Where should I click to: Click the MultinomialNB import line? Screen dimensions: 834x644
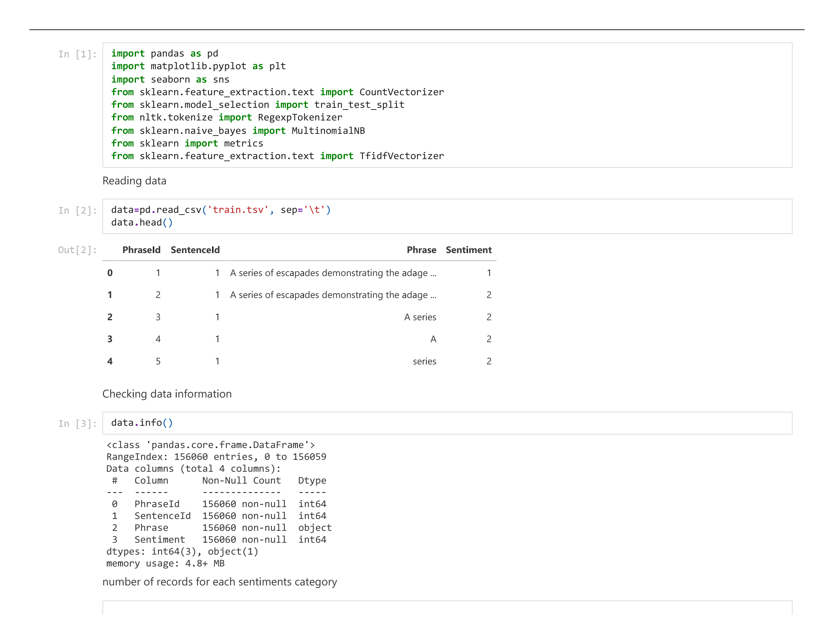[238, 131]
